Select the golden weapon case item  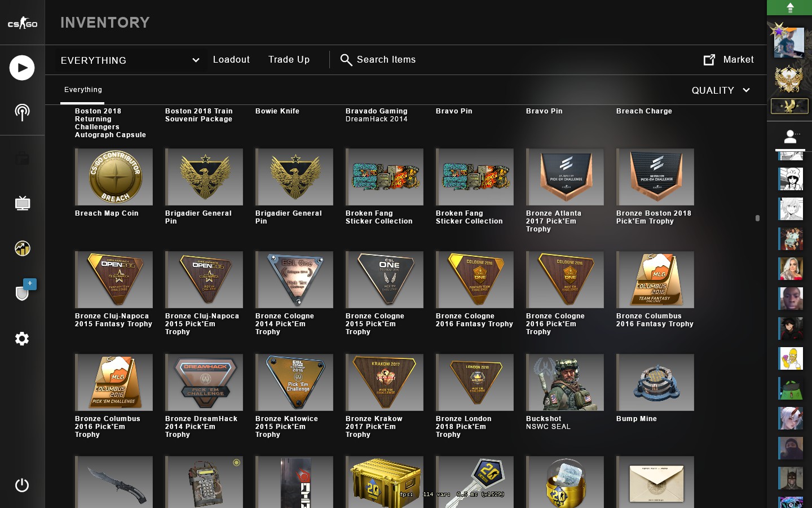pyautogui.click(x=384, y=482)
